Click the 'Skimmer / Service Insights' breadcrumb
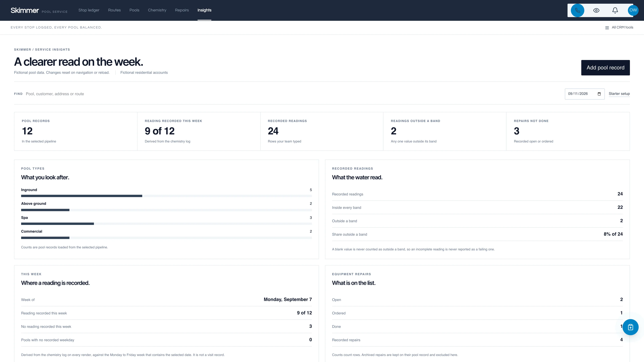Screen dimensions: 644x362 (42, 49)
